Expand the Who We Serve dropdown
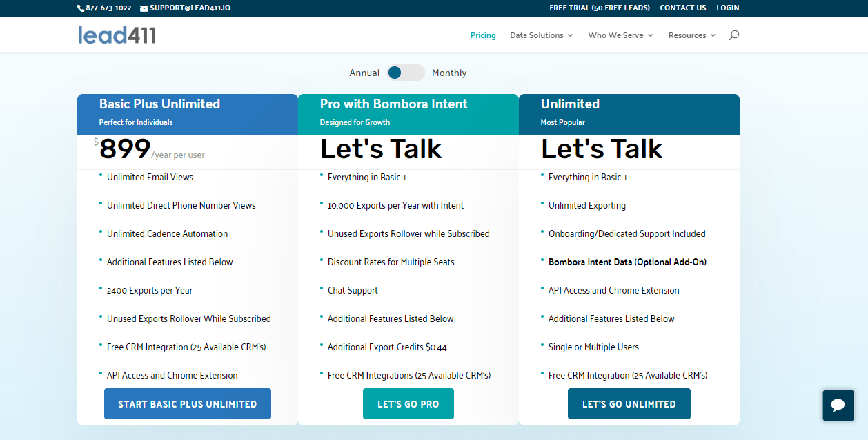 619,35
